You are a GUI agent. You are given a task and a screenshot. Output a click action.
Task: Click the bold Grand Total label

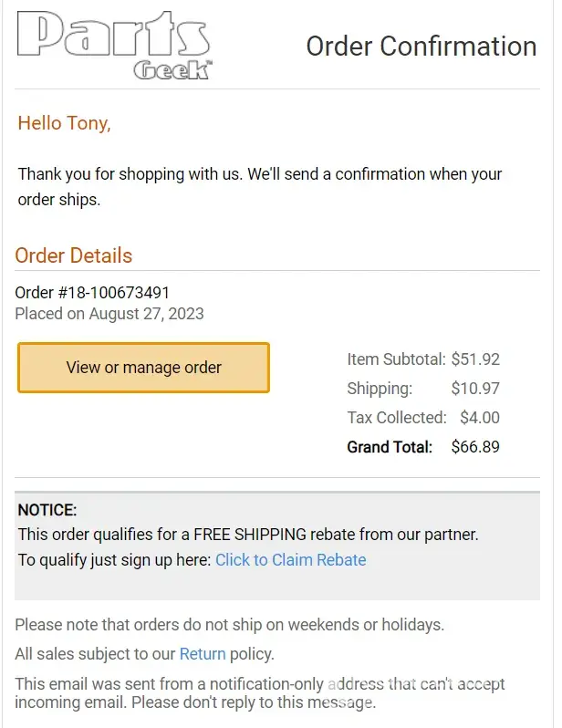tap(390, 447)
